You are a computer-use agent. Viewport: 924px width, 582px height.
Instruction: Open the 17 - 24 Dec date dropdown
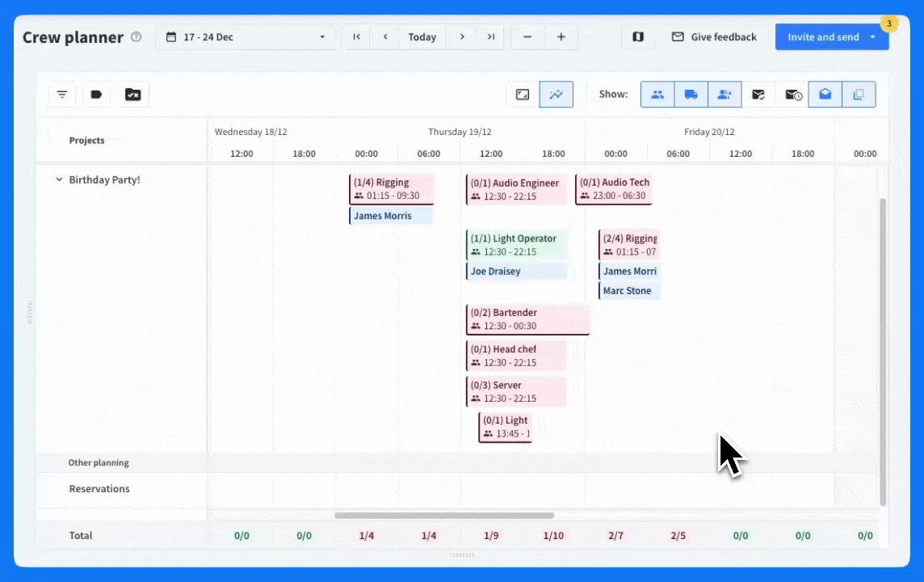[x=246, y=37]
